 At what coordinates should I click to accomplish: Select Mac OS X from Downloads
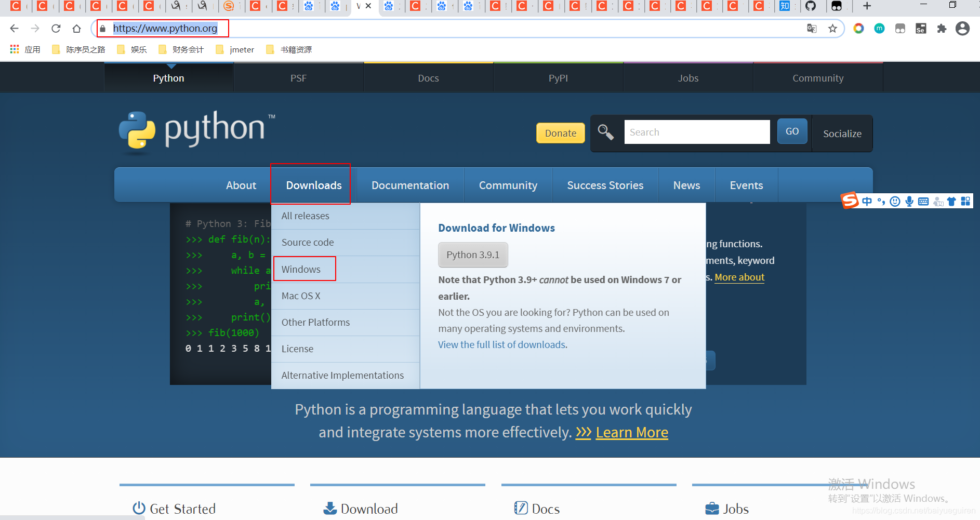[346, 296]
